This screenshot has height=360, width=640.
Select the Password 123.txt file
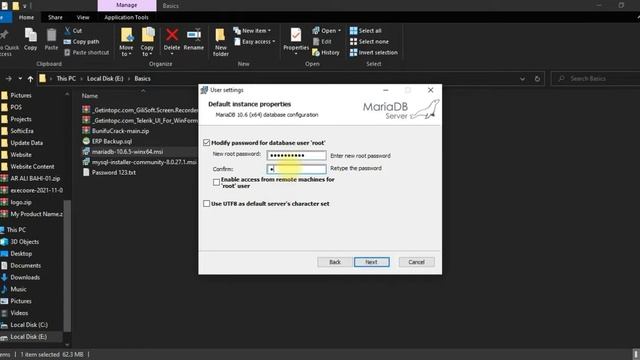109,172
